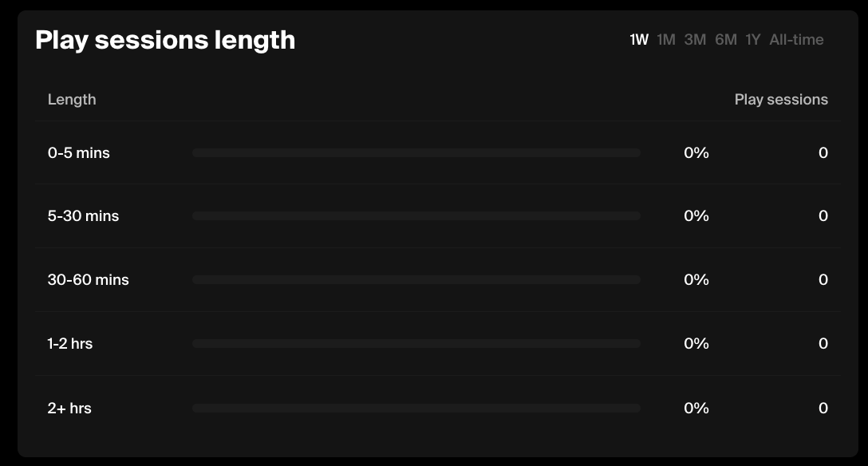The image size is (868, 466).
Task: Click the 1-2 hrs progress bar
Action: [x=416, y=344]
